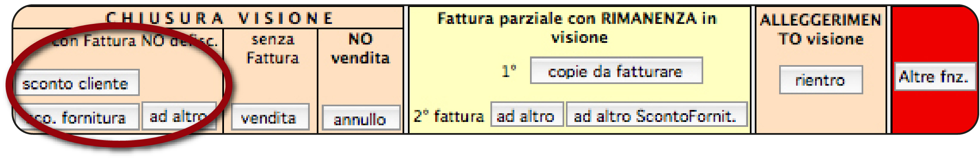Click the 1° label beside copie da fatturare
This screenshot has width=980, height=159.
(x=509, y=71)
